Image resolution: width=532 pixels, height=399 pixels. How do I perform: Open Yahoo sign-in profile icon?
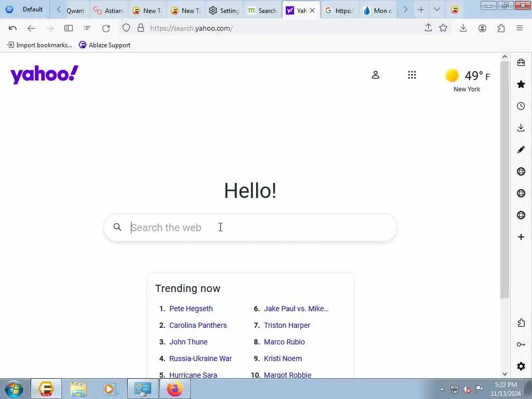[x=376, y=75]
